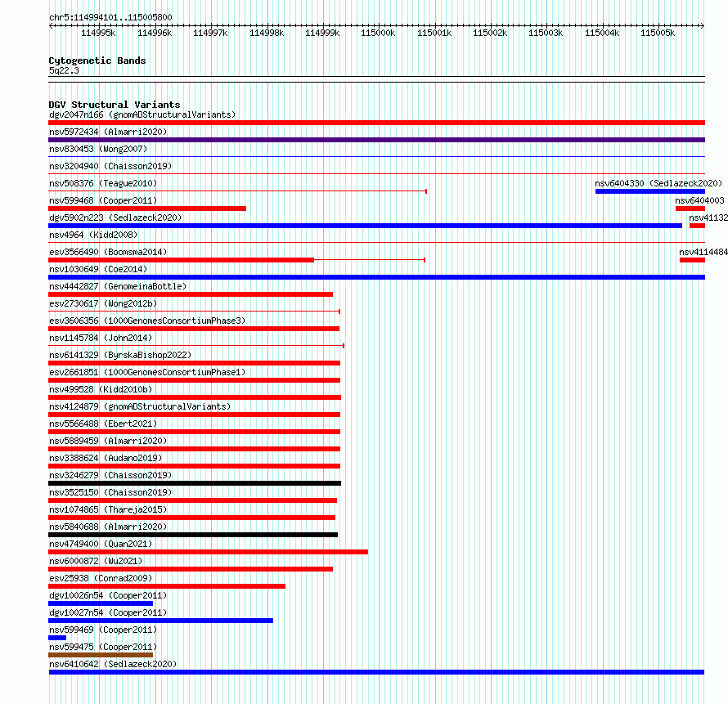Click the 114998k ruler tick label

267,33
